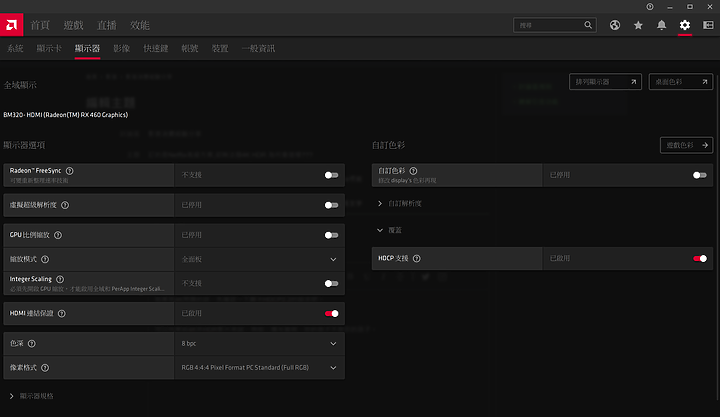Go to 首頁 top menu

coord(40,25)
